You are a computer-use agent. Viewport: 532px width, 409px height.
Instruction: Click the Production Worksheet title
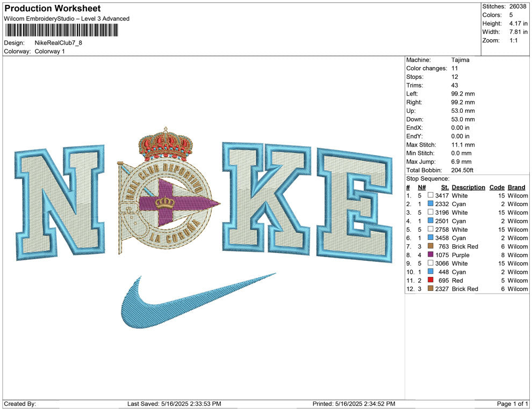click(53, 9)
